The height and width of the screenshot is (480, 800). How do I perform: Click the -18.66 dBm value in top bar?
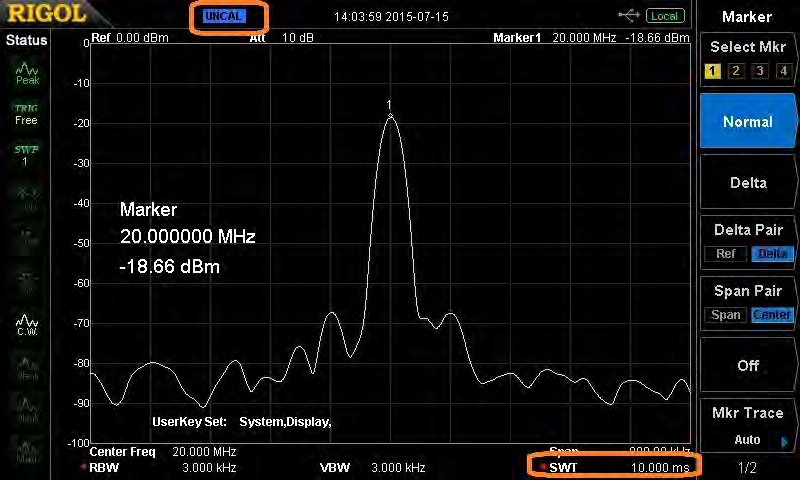click(x=657, y=37)
